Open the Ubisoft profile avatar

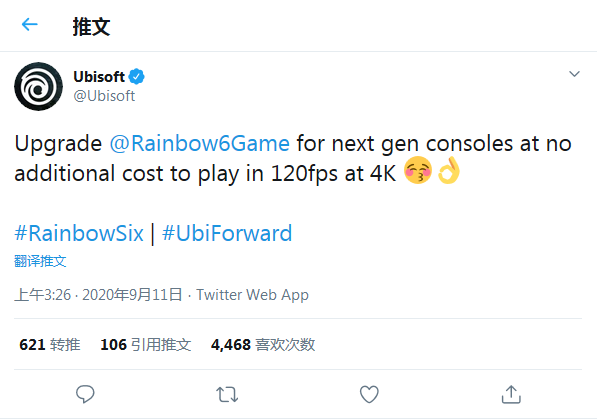click(38, 86)
